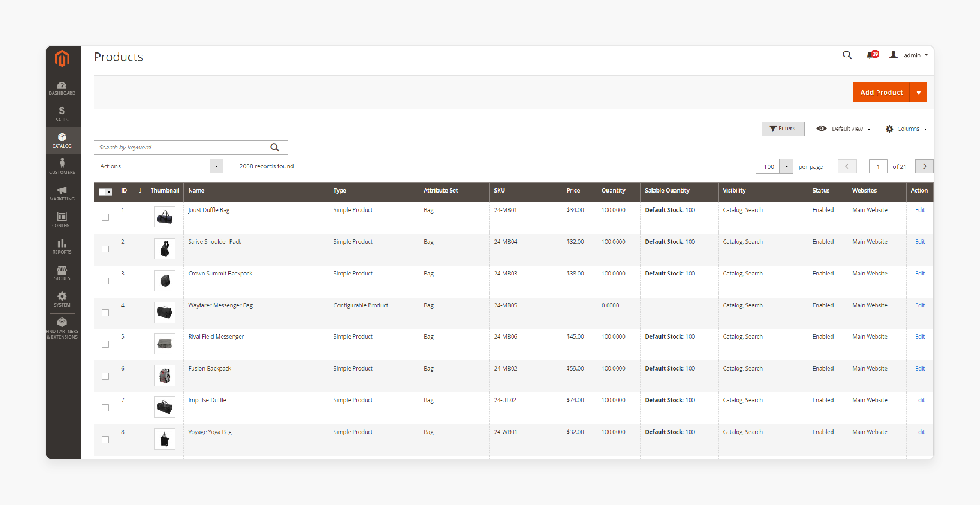The width and height of the screenshot is (980, 505).
Task: Edit the Fusion Backpack product
Action: click(920, 369)
